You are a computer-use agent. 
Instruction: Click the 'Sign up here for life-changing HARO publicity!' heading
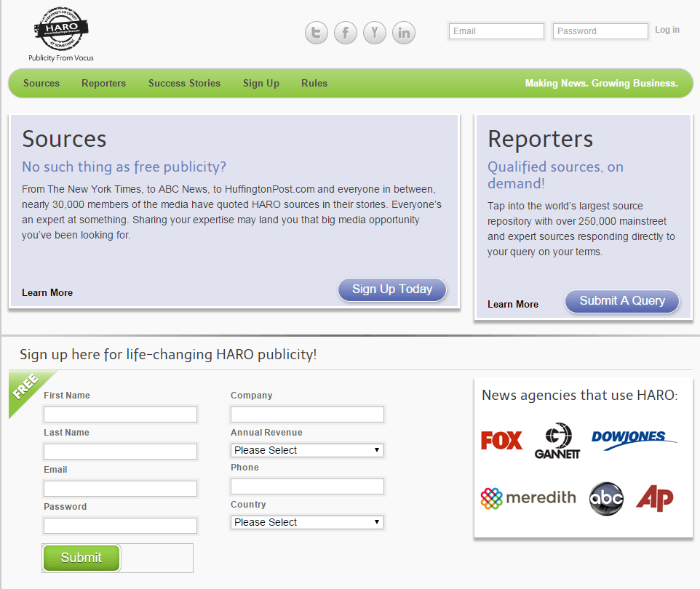(168, 354)
